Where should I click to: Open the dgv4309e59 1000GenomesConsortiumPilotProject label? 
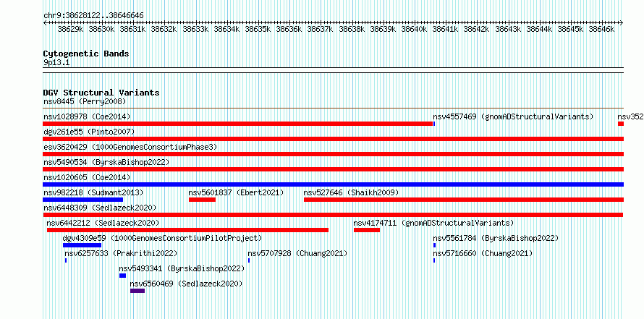coord(162,238)
